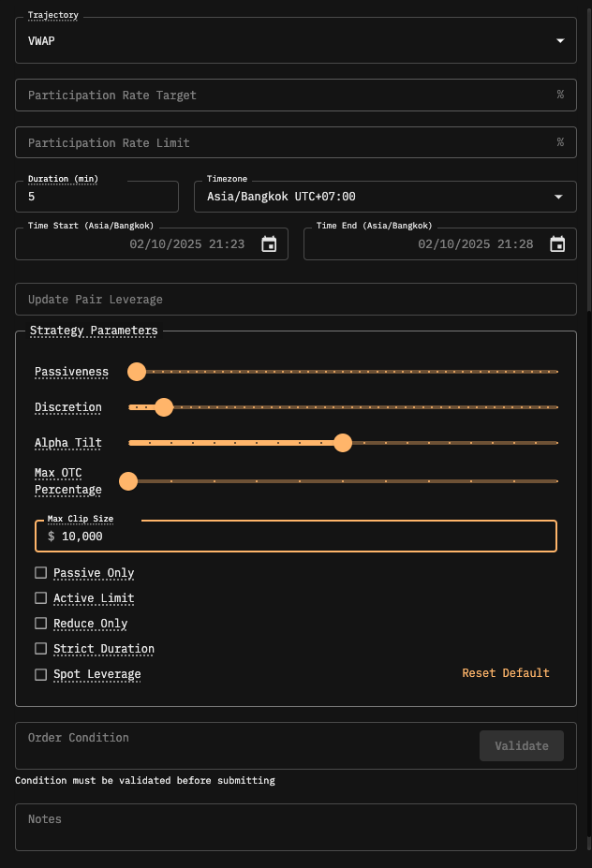
Task: Select the Duration (min) input
Action: tap(96, 197)
